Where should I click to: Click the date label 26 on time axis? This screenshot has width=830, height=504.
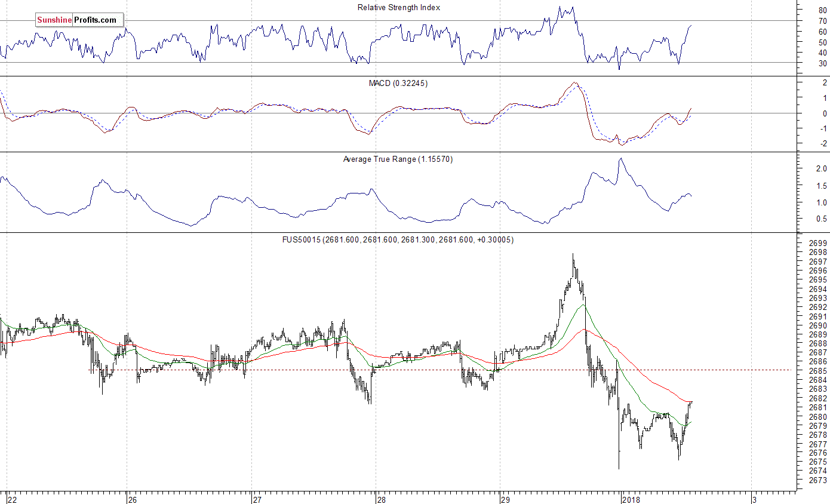pyautogui.click(x=133, y=499)
